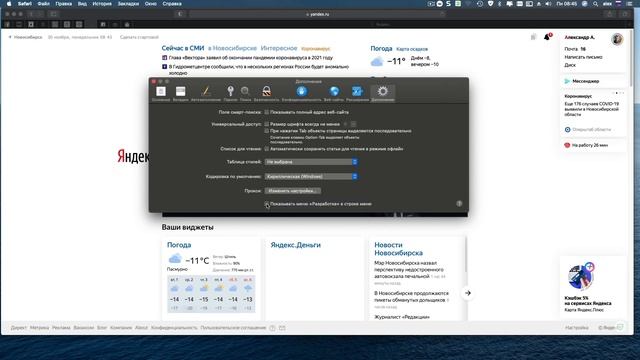Toggle automatic offline reading list saving checkbox
Image resolution: width=640 pixels, height=360 pixels.
pos(267,149)
